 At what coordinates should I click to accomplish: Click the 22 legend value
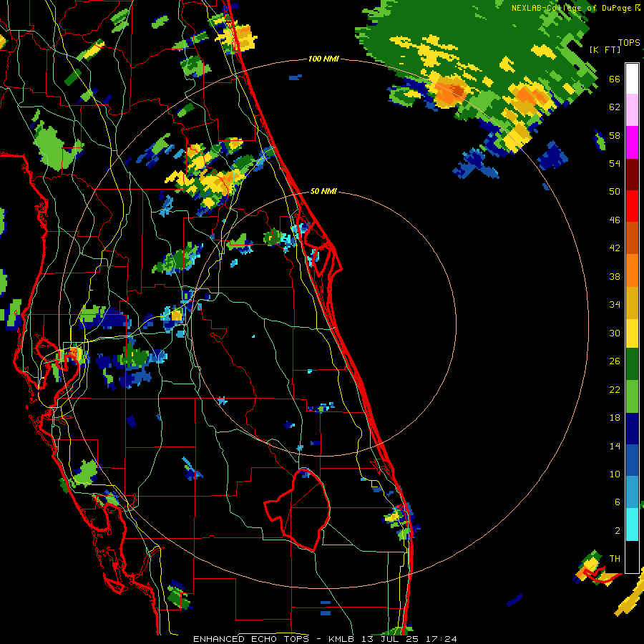point(615,389)
